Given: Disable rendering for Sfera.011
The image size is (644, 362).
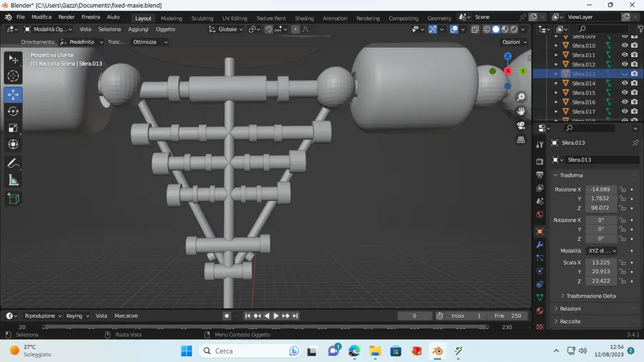Looking at the screenshot, I should (634, 55).
